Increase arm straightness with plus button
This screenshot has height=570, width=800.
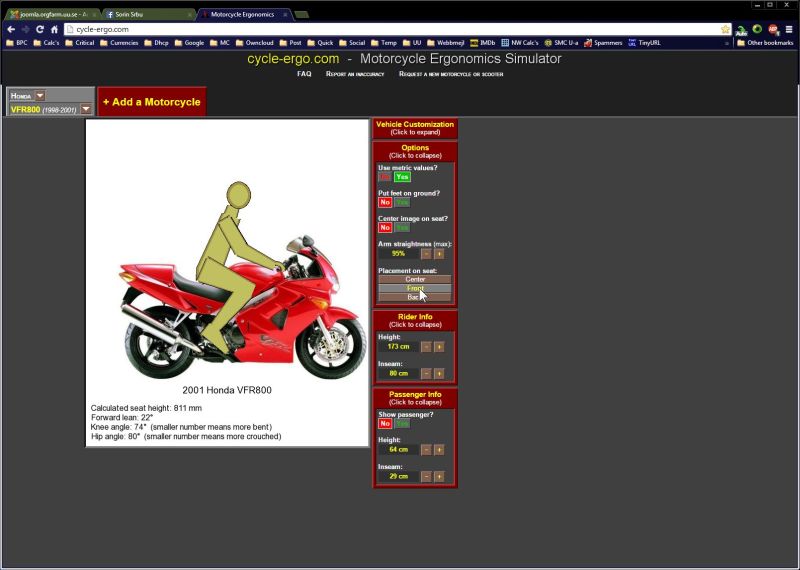439,254
